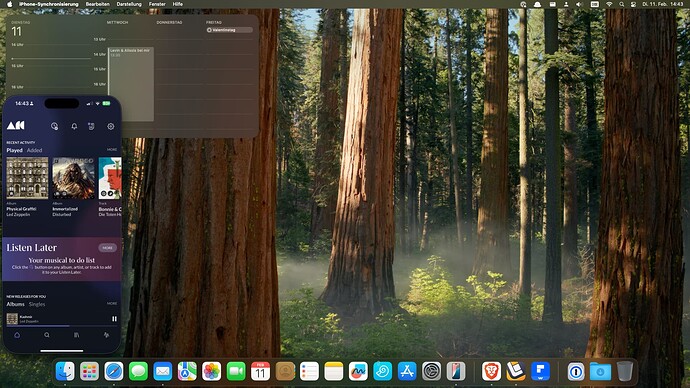Open Contacts from the Dock
The image size is (690, 388).
285,372
